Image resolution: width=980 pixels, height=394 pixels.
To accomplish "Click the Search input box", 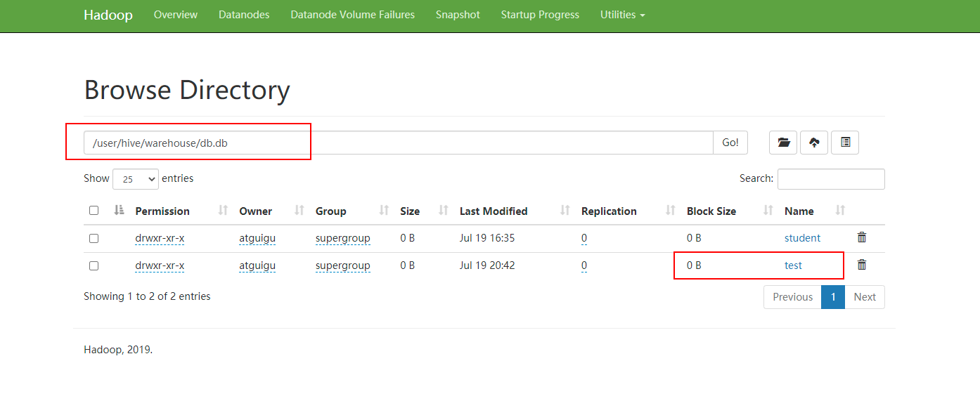I will pyautogui.click(x=831, y=179).
